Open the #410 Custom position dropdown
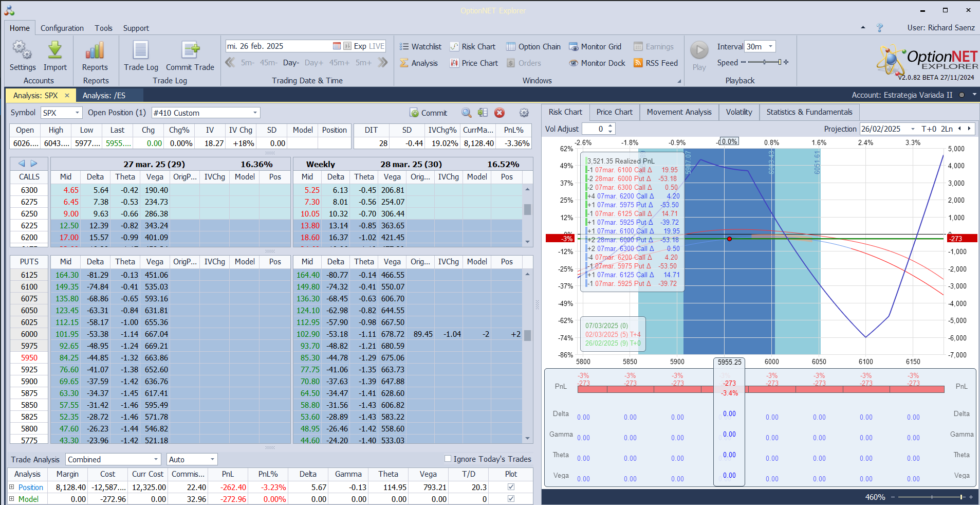The width and height of the screenshot is (980, 505). pyautogui.click(x=255, y=113)
